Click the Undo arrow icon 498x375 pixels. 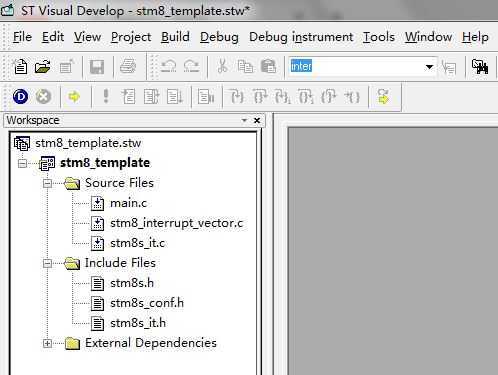[169, 66]
